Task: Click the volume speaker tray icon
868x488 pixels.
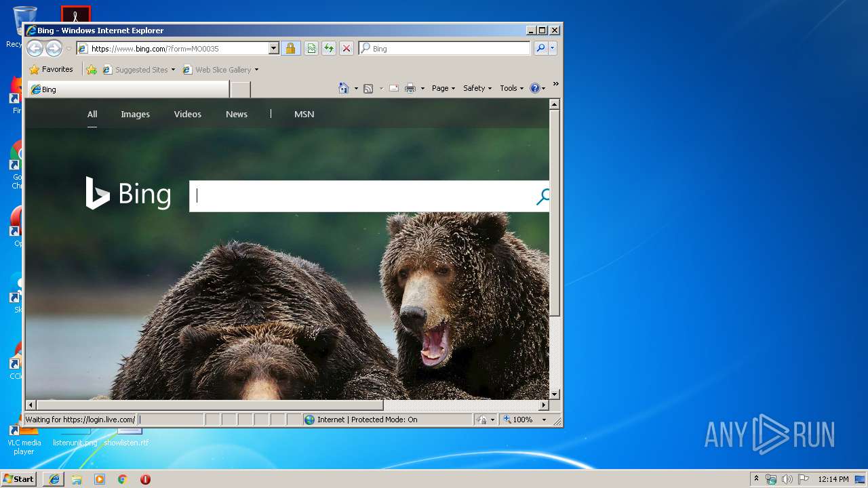Action: click(787, 479)
